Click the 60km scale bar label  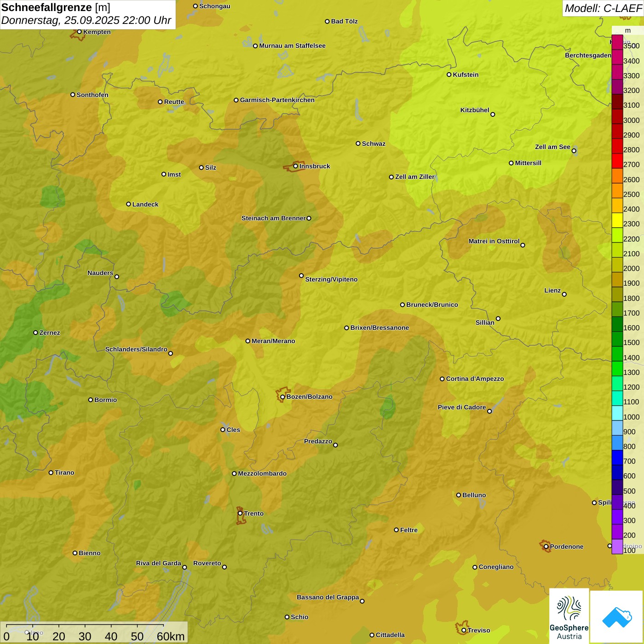171,636
